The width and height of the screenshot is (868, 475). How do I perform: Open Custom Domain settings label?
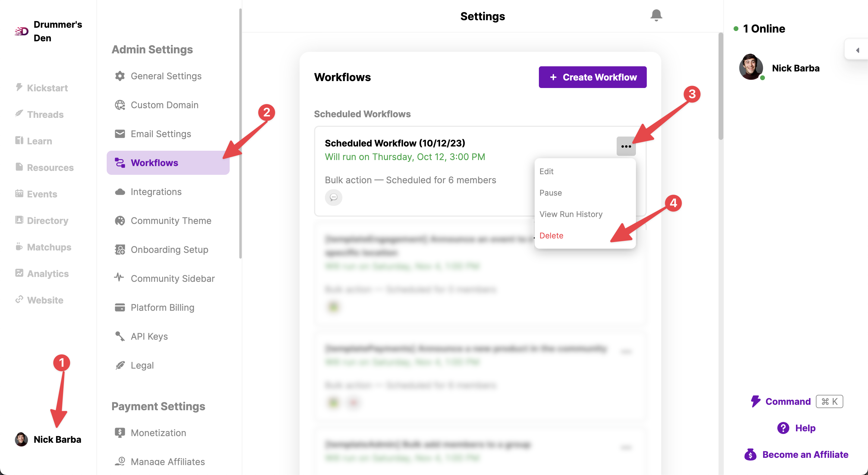165,105
